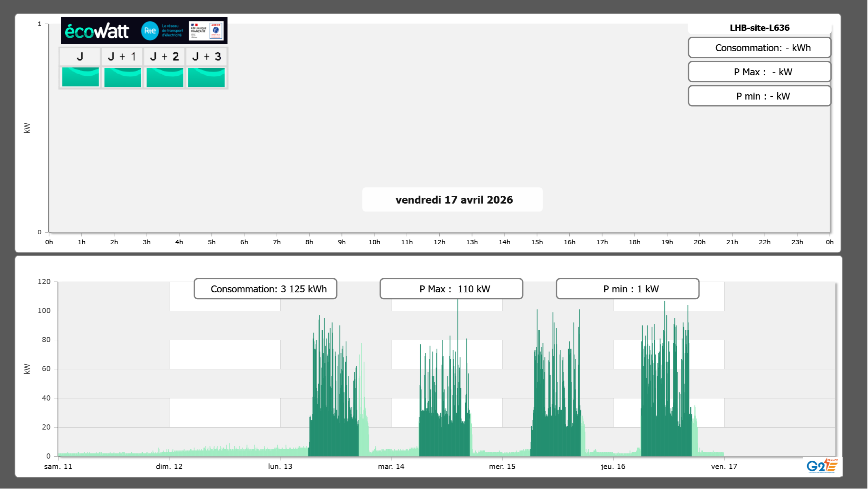Click the lun. 13 date marker
Viewport: 868px width, 489px height.
(x=280, y=466)
